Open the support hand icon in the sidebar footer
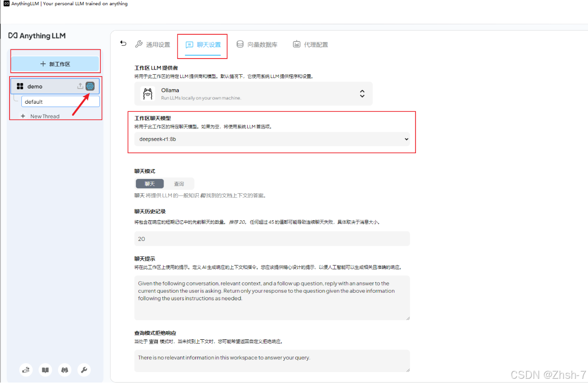 click(26, 369)
